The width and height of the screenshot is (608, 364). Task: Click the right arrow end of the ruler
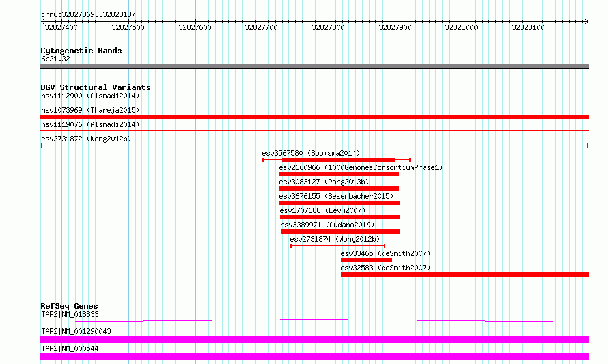587,22
